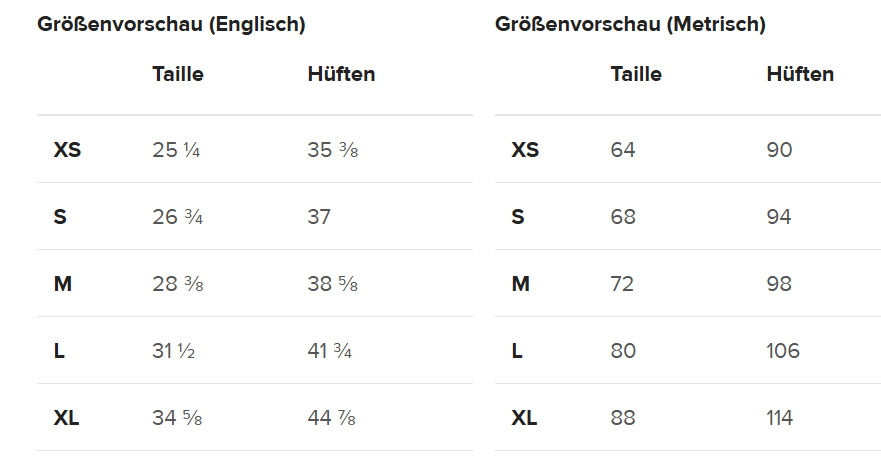881x475 pixels.
Task: Click the L hips value 41 ¾
Action: [x=329, y=351]
